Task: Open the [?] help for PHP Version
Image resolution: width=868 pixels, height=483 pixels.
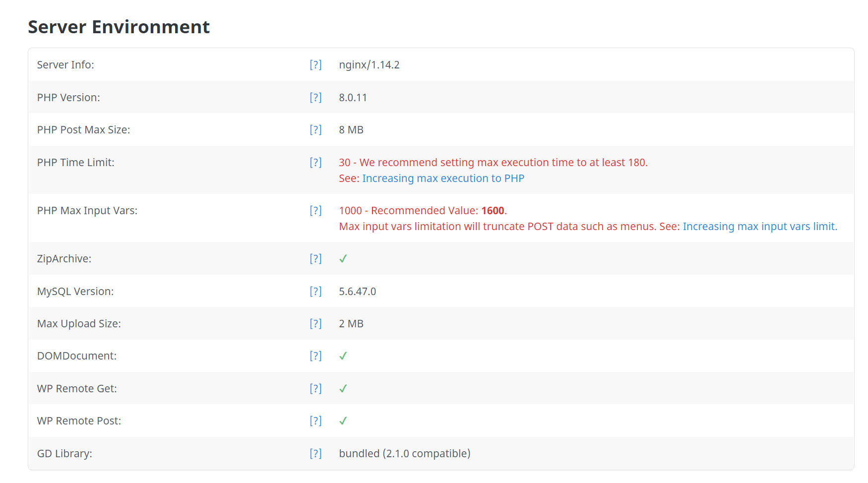Action: tap(315, 98)
